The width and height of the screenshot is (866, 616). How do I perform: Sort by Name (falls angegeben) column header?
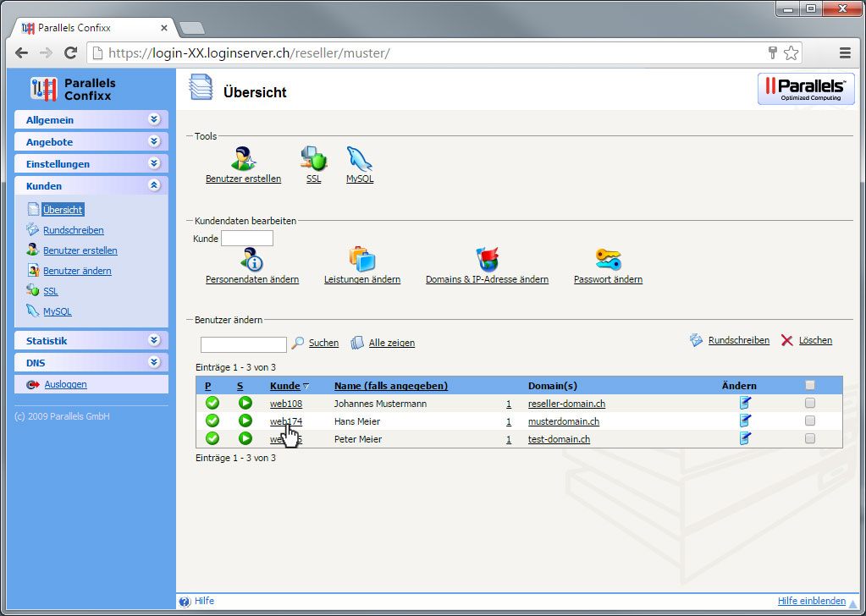click(x=391, y=386)
